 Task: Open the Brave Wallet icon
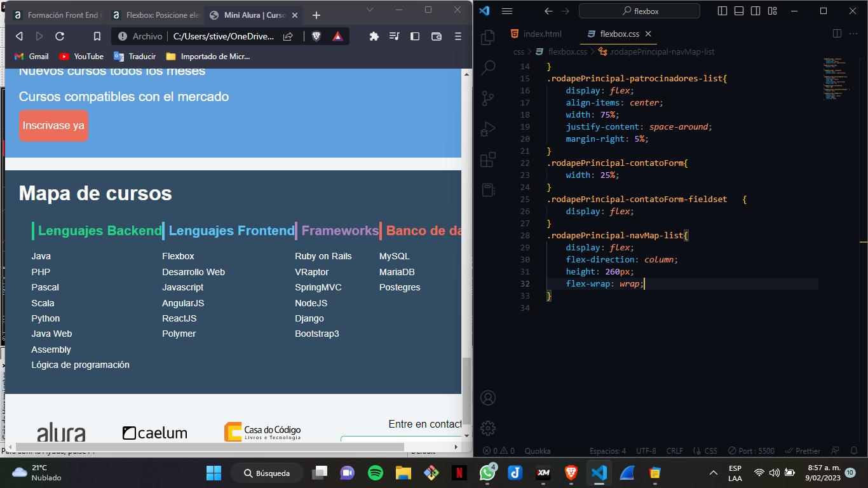[x=437, y=36]
